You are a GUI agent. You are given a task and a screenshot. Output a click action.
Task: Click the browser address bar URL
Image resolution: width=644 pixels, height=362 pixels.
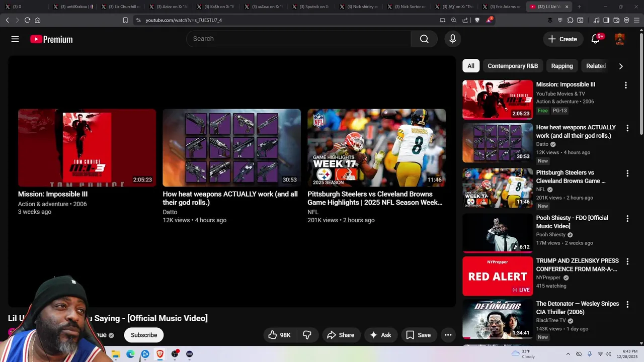pos(184,20)
